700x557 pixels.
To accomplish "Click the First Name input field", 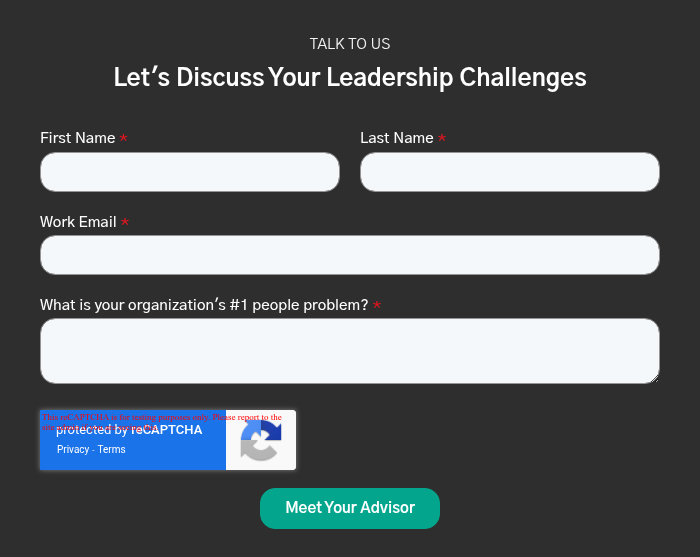I will tap(190, 172).
